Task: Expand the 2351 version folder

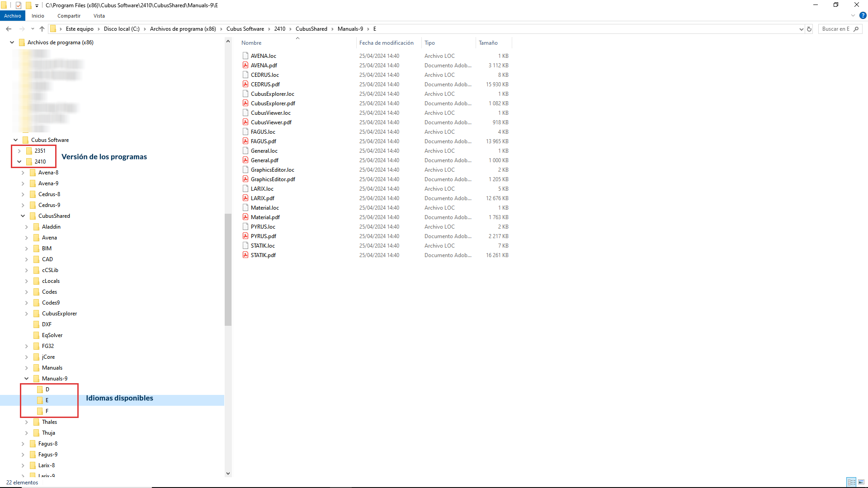Action: 19,151
